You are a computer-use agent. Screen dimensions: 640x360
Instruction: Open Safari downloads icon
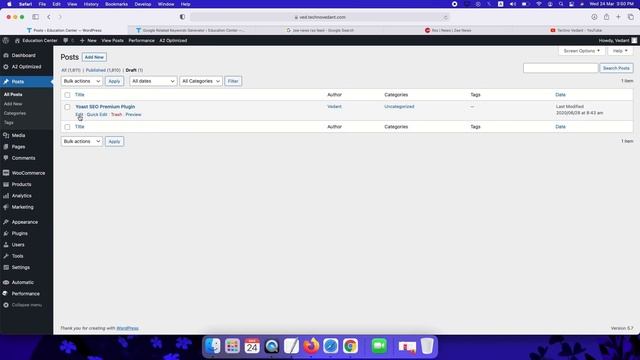click(594, 17)
